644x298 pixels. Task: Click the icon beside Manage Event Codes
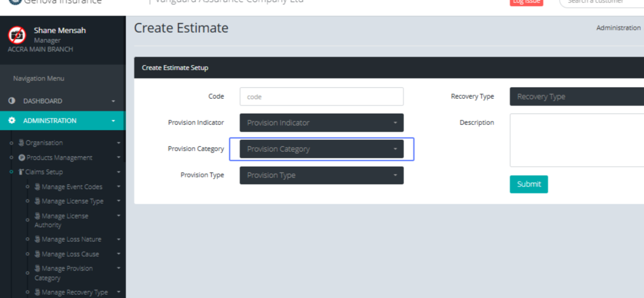[38, 187]
